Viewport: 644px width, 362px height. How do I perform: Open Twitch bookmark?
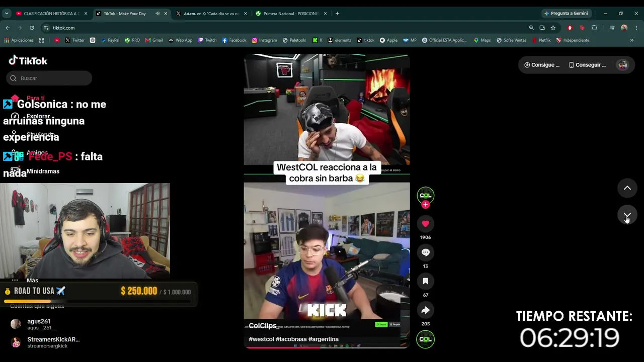[207, 40]
